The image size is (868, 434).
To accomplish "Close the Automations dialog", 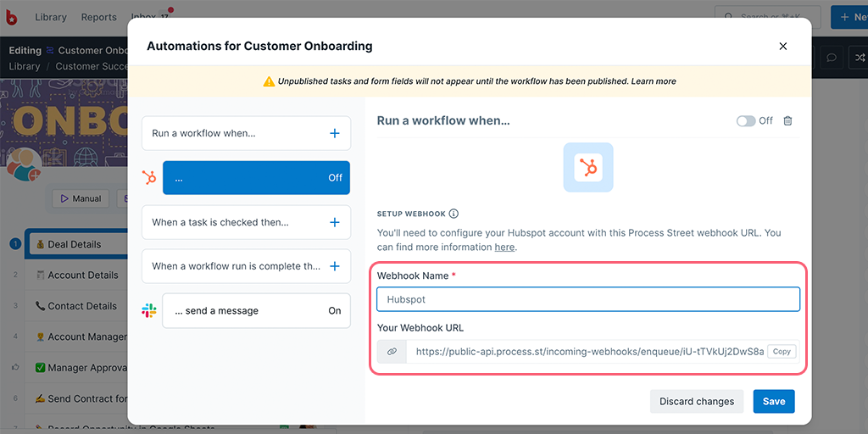I will click(782, 47).
